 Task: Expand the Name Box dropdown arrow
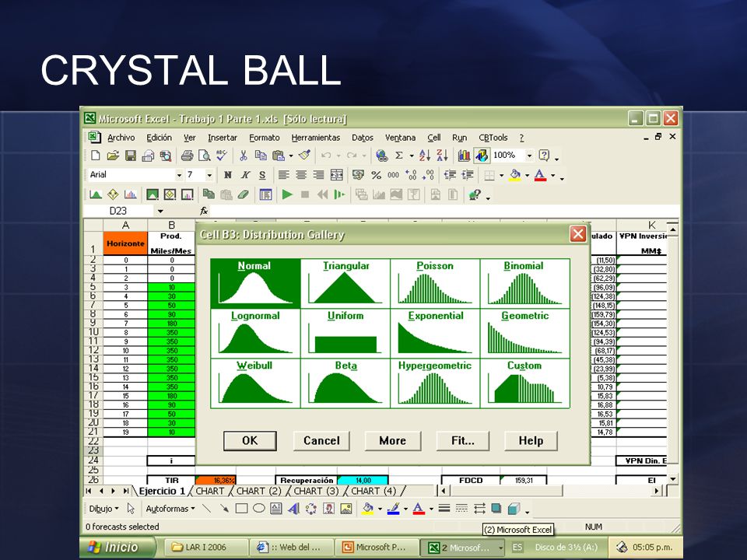[160, 211]
